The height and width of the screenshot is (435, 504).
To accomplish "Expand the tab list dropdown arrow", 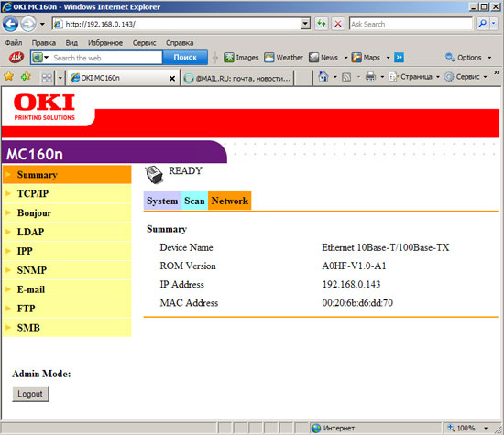I will (x=60, y=78).
